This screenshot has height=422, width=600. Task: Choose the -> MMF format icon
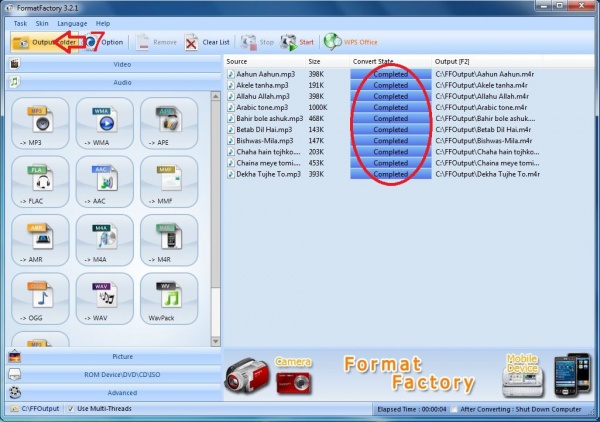tap(169, 182)
